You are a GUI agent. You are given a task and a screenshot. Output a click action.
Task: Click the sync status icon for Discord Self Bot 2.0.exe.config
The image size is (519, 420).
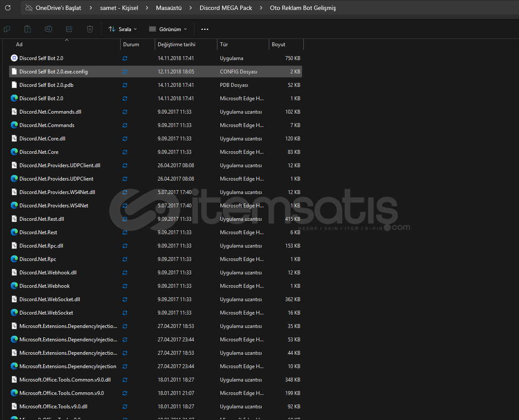(125, 72)
